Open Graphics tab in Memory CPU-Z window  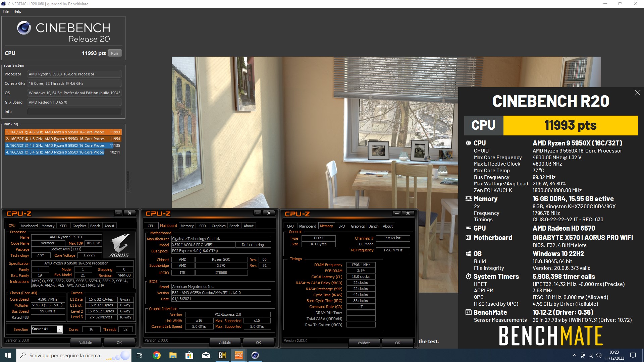click(x=358, y=226)
